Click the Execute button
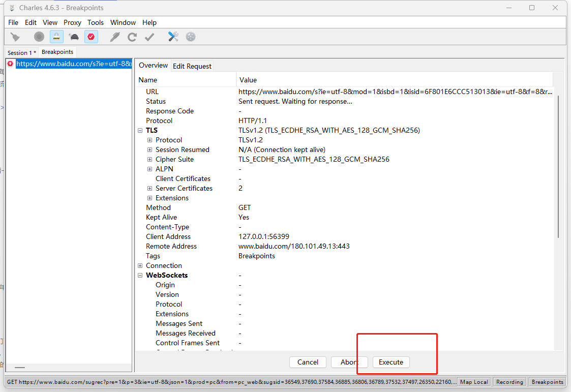This screenshot has width=571, height=392. click(x=390, y=362)
